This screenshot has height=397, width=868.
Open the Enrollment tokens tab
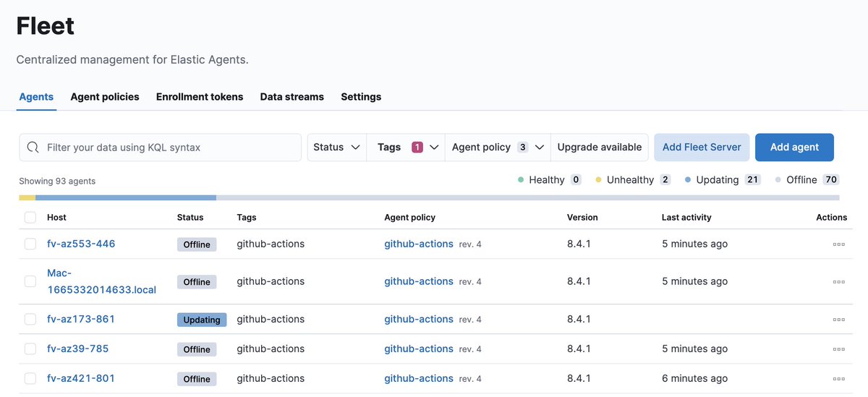point(200,97)
